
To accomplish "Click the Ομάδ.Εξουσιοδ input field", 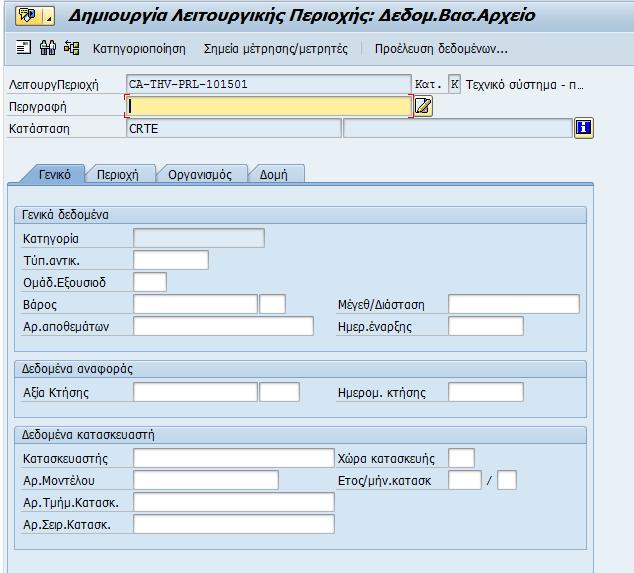I will point(150,282).
